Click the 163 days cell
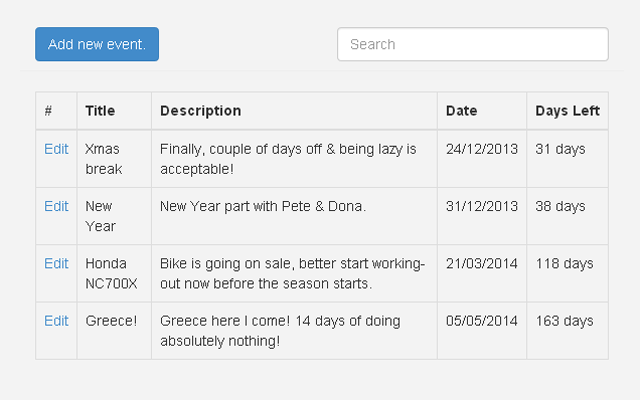 [564, 321]
